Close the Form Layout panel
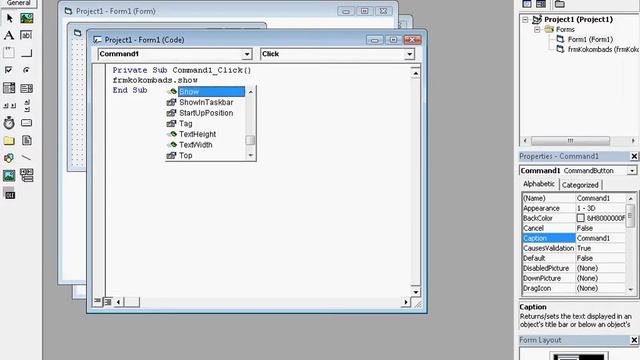 click(634, 340)
